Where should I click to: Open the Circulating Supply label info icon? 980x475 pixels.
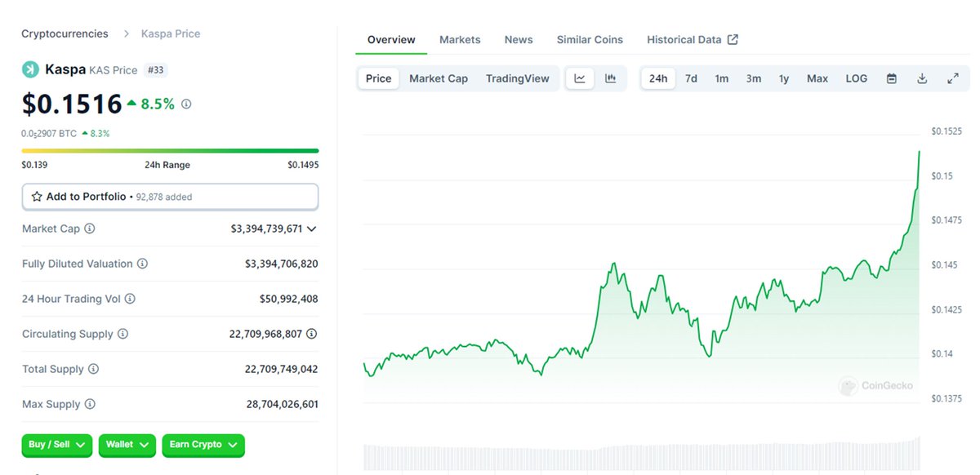coord(122,334)
